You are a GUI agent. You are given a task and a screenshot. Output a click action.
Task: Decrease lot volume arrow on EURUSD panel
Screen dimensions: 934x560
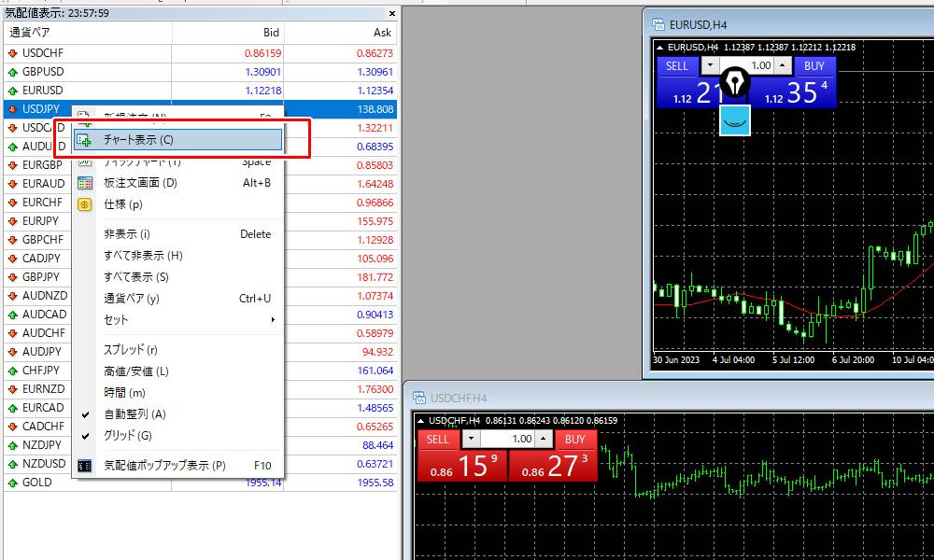(x=712, y=66)
